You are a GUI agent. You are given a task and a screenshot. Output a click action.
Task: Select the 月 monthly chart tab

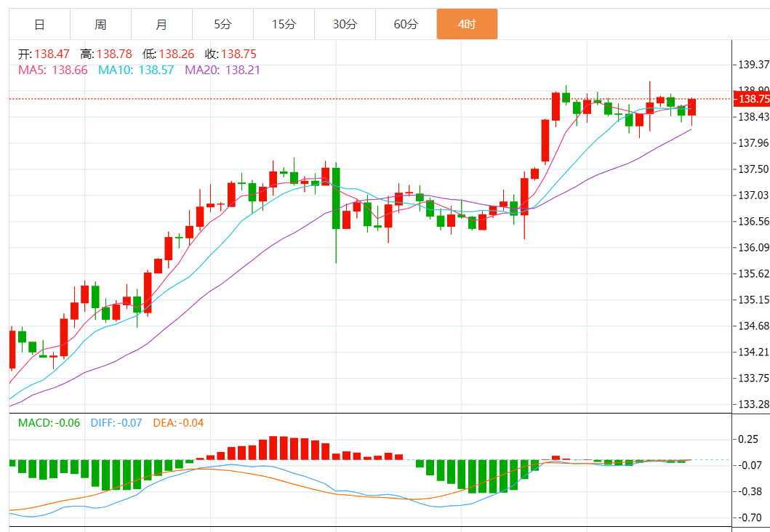pyautogui.click(x=161, y=24)
